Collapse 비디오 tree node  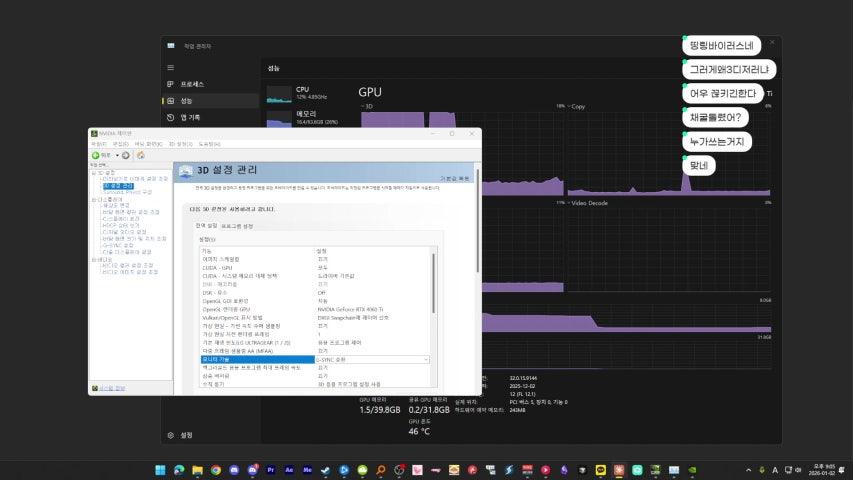pos(94,260)
